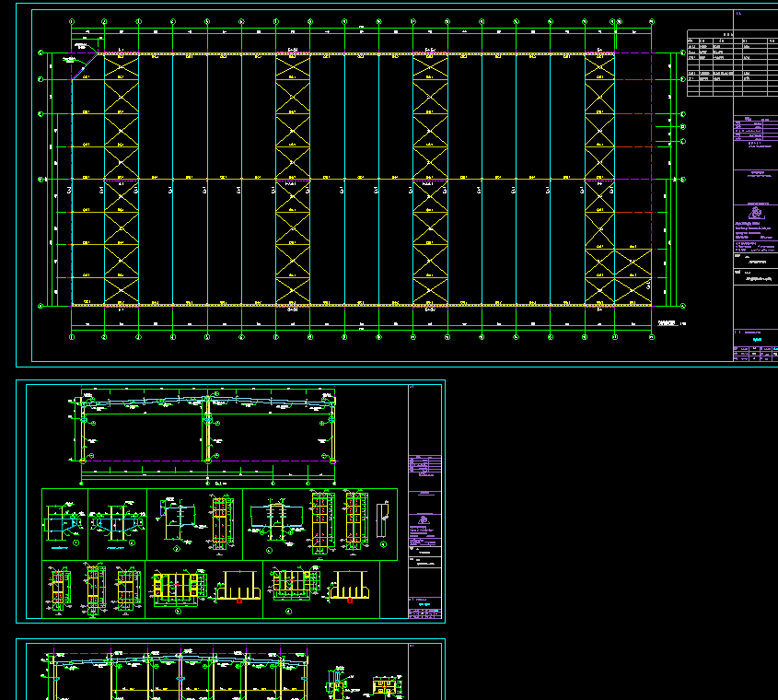Click the company logo in top sheet title block
This screenshot has width=778, height=700.
pyautogui.click(x=756, y=213)
